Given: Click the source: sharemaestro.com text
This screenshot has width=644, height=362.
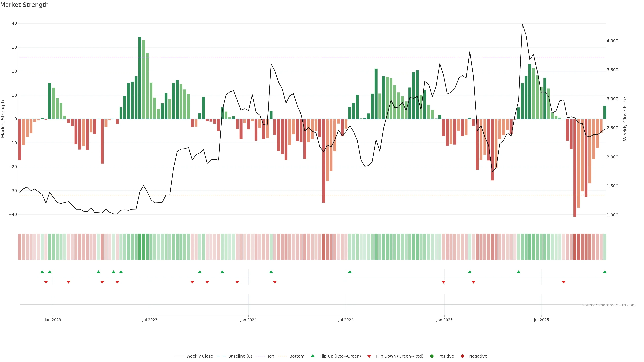Looking at the screenshot, I should [x=609, y=305].
